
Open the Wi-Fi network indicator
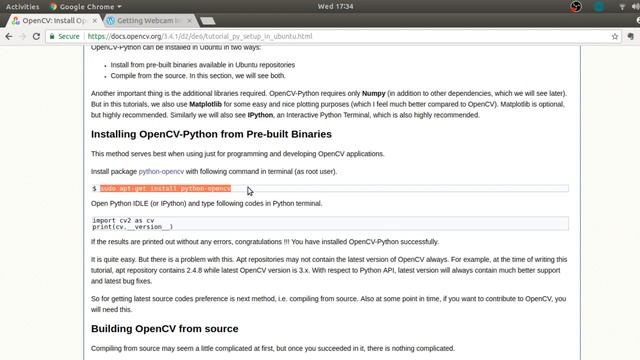click(622, 7)
